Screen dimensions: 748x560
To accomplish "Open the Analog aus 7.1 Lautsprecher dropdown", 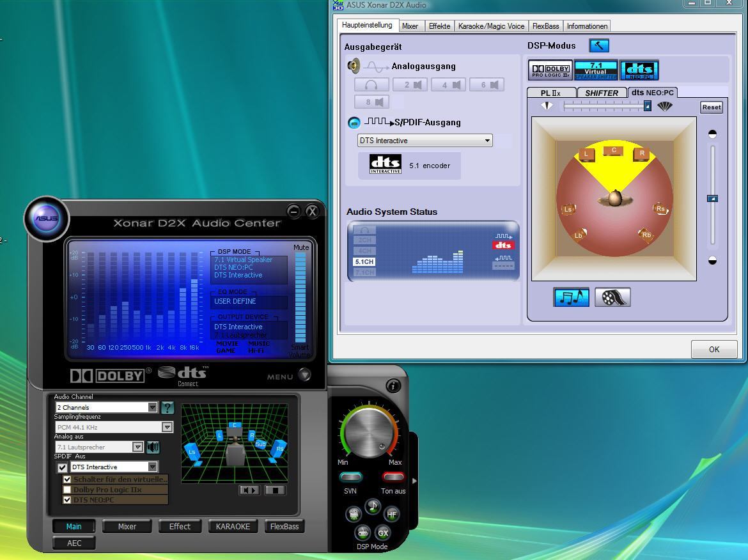I will [x=99, y=447].
